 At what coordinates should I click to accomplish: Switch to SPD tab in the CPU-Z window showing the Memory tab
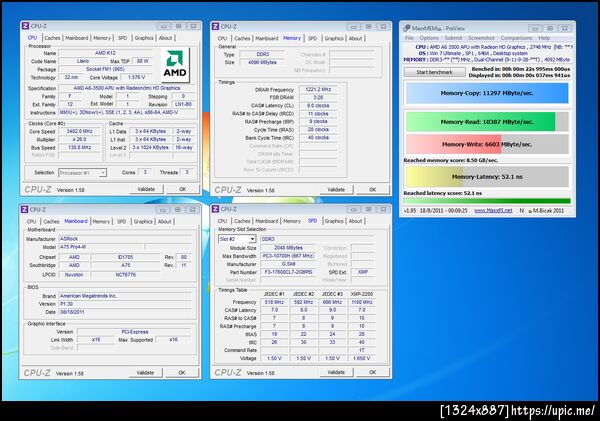pyautogui.click(x=313, y=38)
